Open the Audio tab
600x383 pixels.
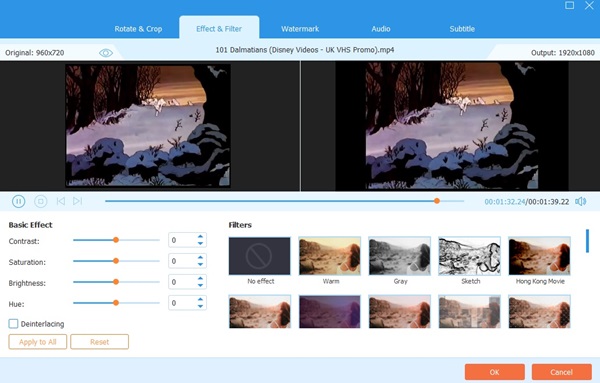tap(381, 29)
